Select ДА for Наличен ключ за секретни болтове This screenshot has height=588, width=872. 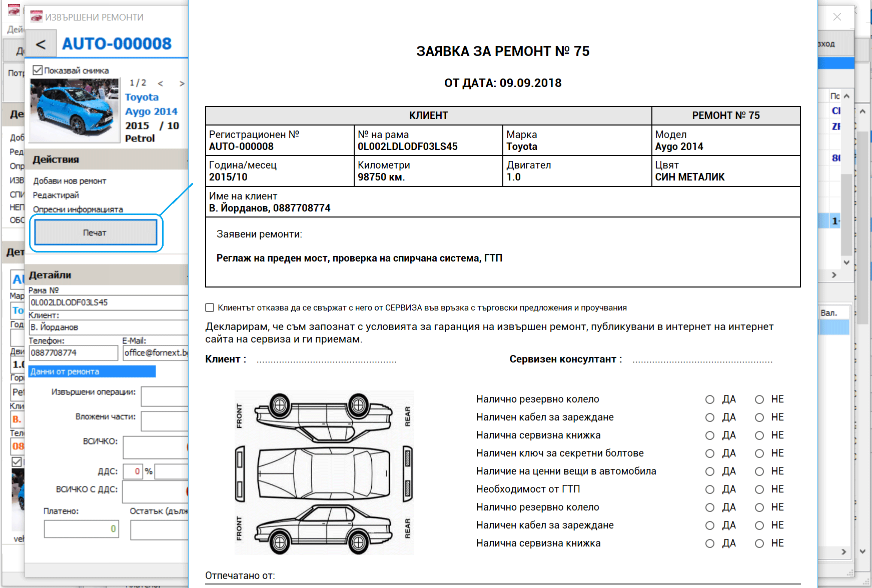click(x=710, y=453)
